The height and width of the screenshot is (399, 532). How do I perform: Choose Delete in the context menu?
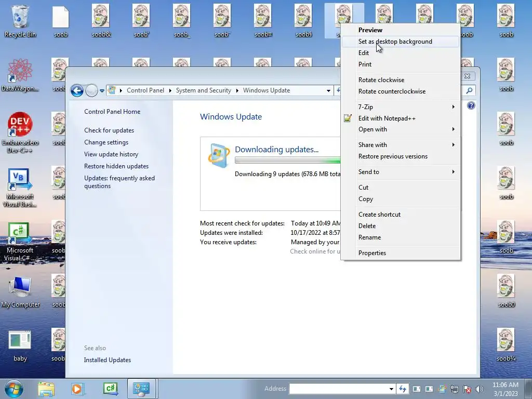401,226
